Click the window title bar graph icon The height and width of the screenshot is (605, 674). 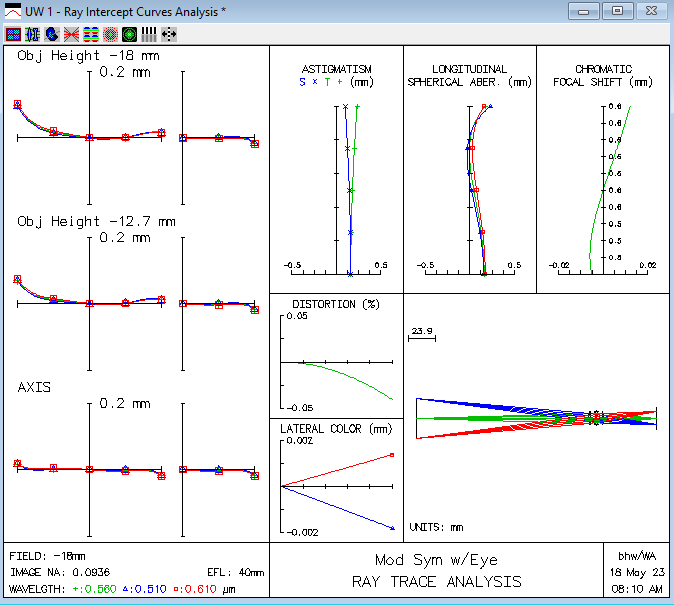click(12, 11)
